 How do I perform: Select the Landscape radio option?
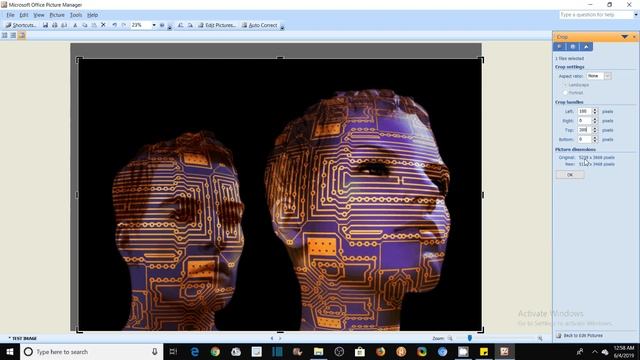tap(565, 85)
